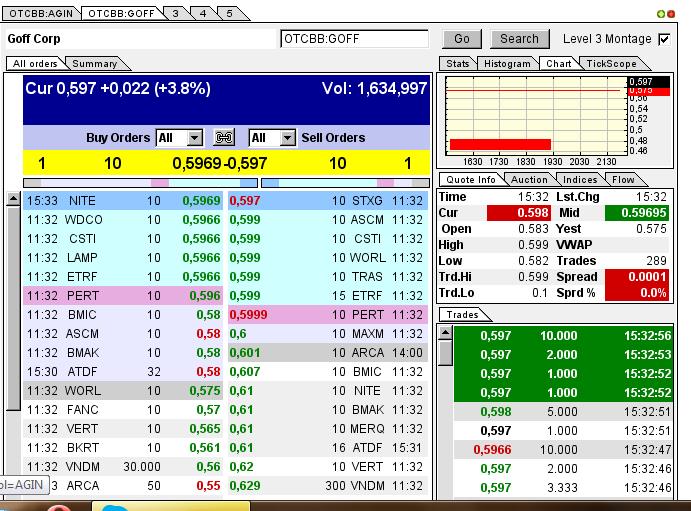Select the Indices tab
This screenshot has width=691, height=511.
(580, 179)
